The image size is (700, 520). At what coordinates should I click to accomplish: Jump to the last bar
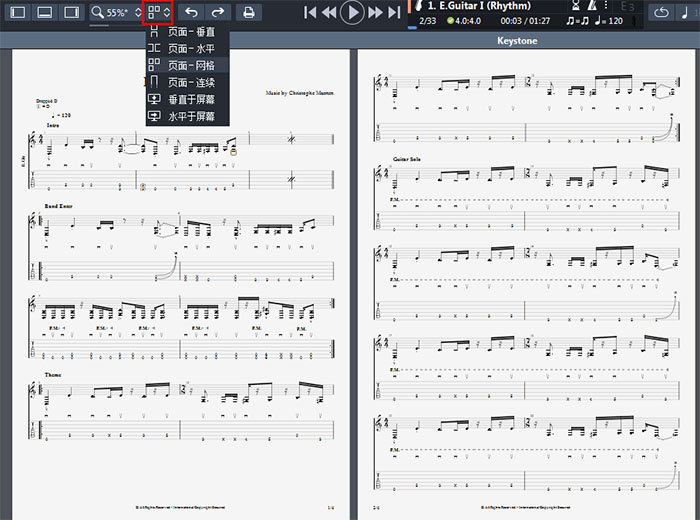click(395, 13)
